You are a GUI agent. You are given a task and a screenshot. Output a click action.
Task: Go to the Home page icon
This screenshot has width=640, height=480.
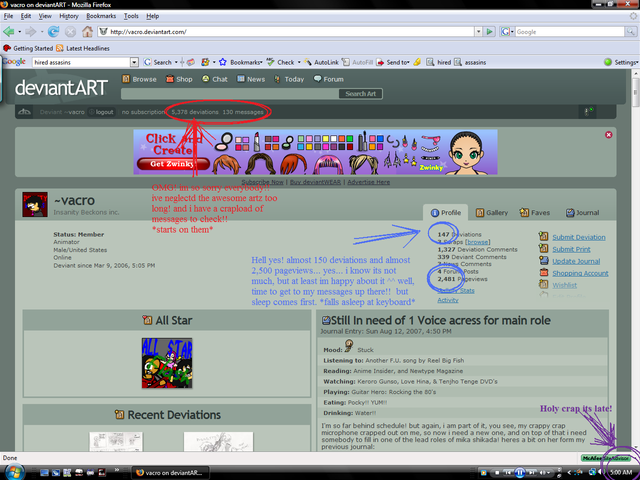[x=87, y=31]
